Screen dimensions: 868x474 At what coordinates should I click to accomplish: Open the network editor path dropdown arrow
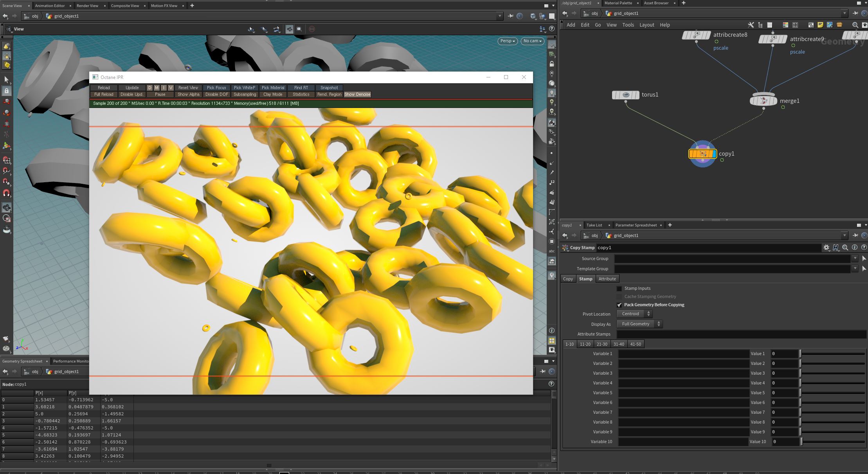(x=844, y=13)
